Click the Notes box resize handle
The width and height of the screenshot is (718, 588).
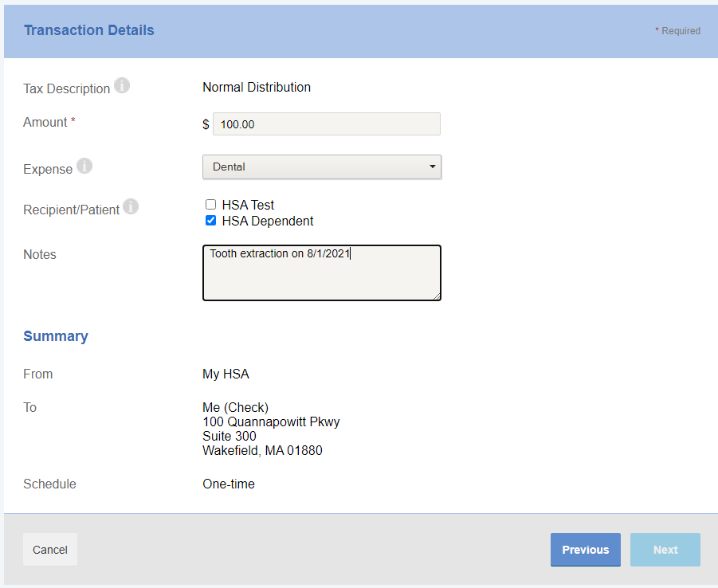coord(436,296)
